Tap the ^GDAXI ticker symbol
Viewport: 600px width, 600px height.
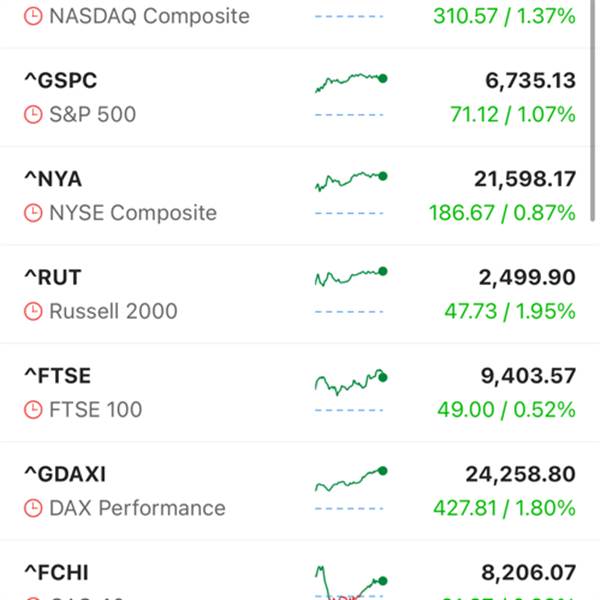[65, 474]
